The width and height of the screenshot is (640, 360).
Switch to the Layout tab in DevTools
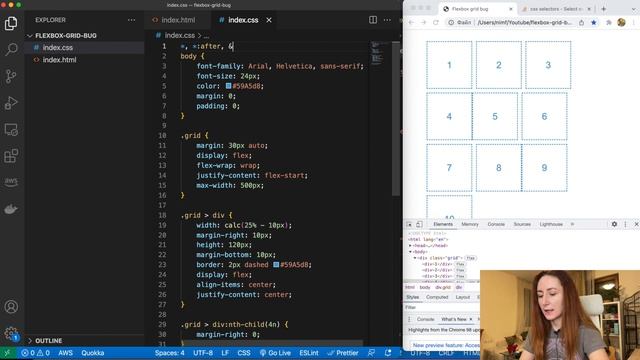tap(462, 297)
